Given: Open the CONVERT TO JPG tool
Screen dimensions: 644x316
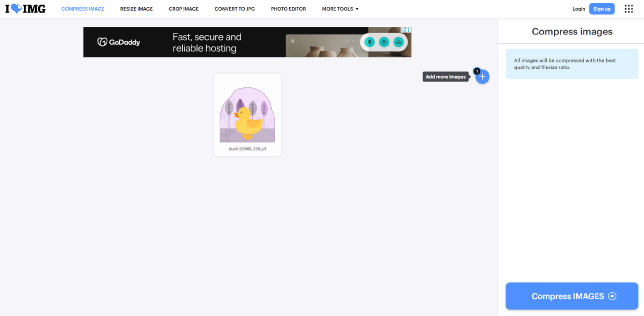Looking at the screenshot, I should 235,9.
